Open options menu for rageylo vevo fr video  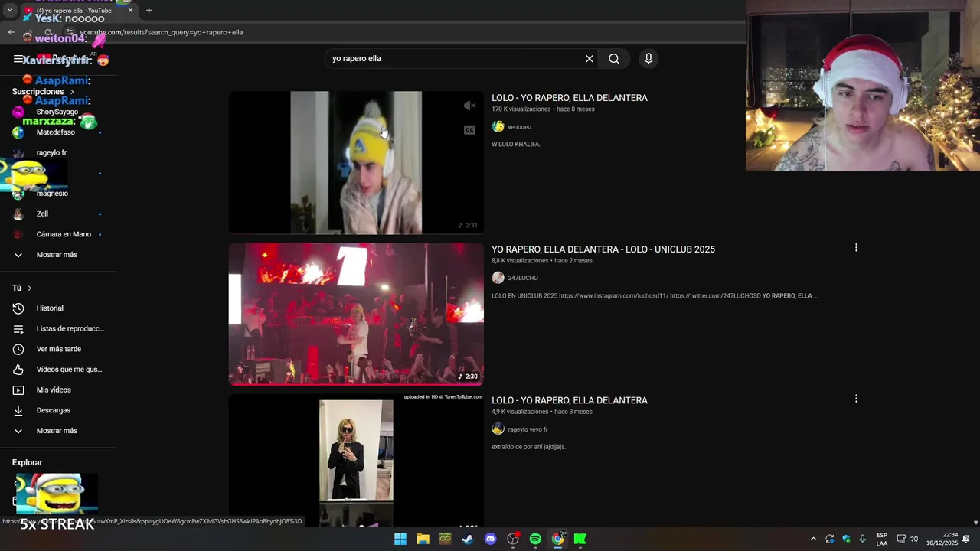856,399
